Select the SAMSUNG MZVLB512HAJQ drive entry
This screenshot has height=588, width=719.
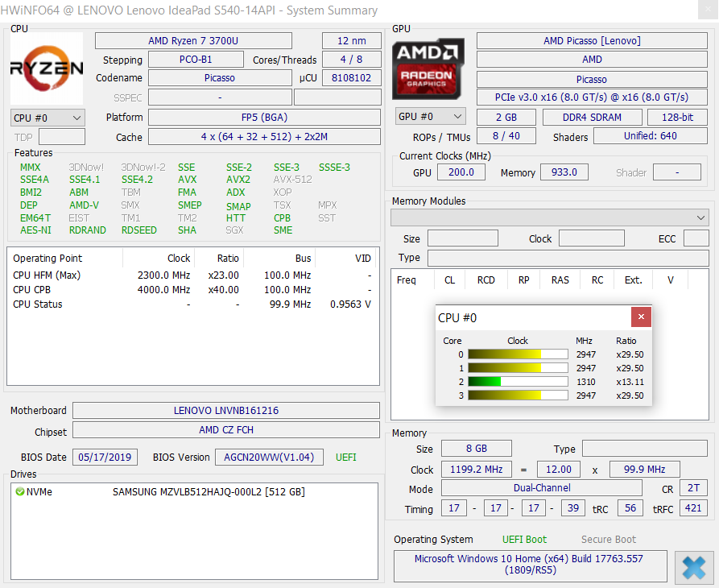(209, 492)
